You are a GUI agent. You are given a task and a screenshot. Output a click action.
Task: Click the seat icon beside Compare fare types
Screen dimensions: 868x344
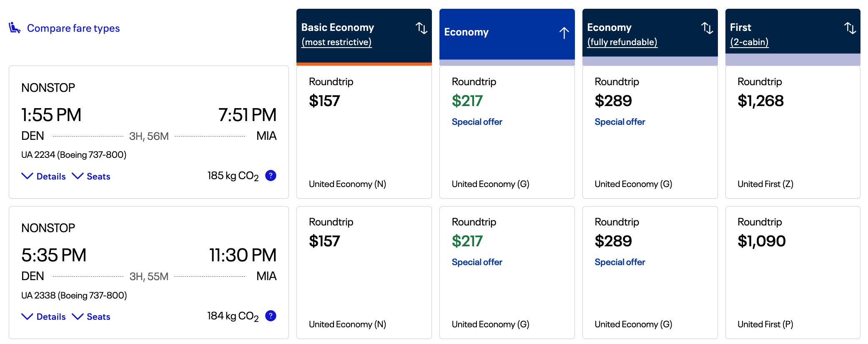tap(14, 28)
